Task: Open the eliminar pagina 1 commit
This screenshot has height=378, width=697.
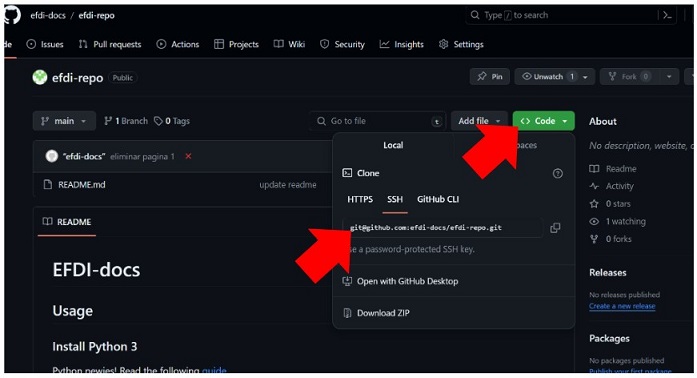Action: click(142, 157)
